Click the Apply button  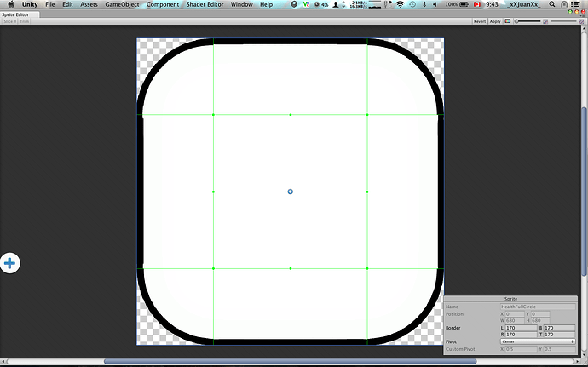[x=495, y=22]
